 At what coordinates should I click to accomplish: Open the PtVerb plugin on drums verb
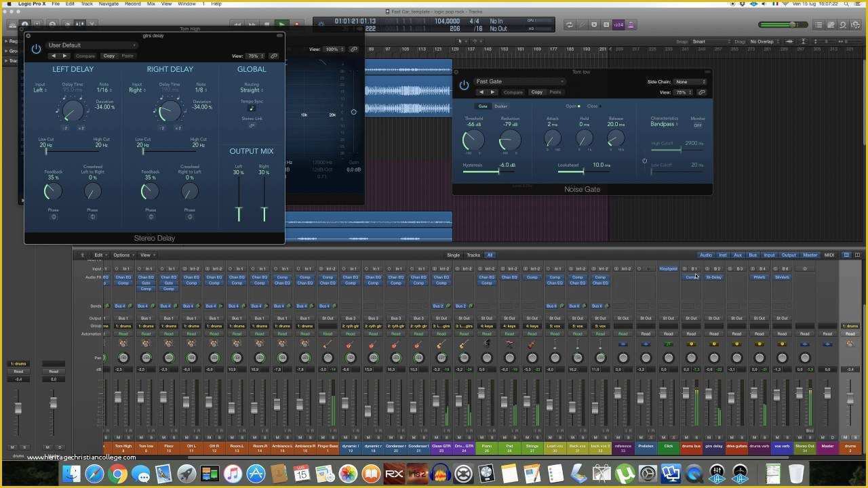(x=759, y=277)
